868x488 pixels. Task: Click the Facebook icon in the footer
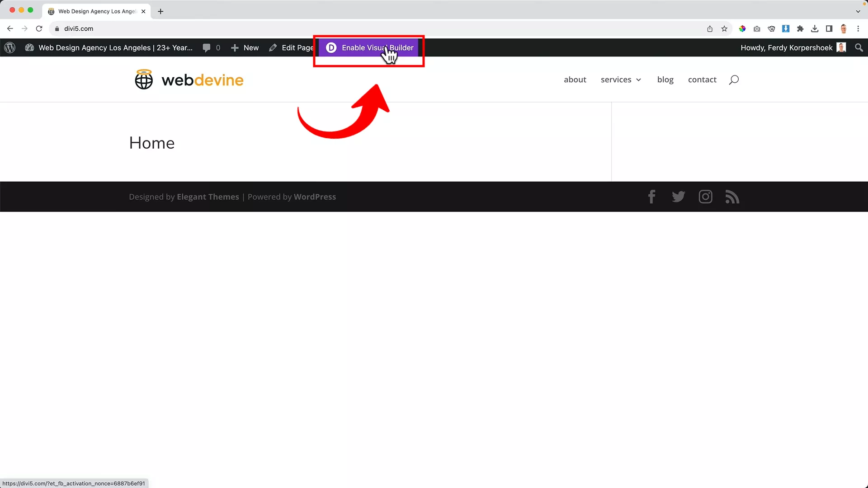(x=651, y=197)
